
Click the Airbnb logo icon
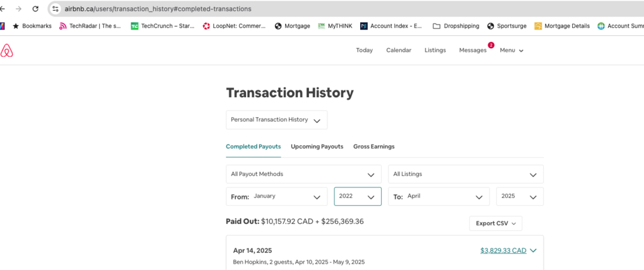pos(7,51)
